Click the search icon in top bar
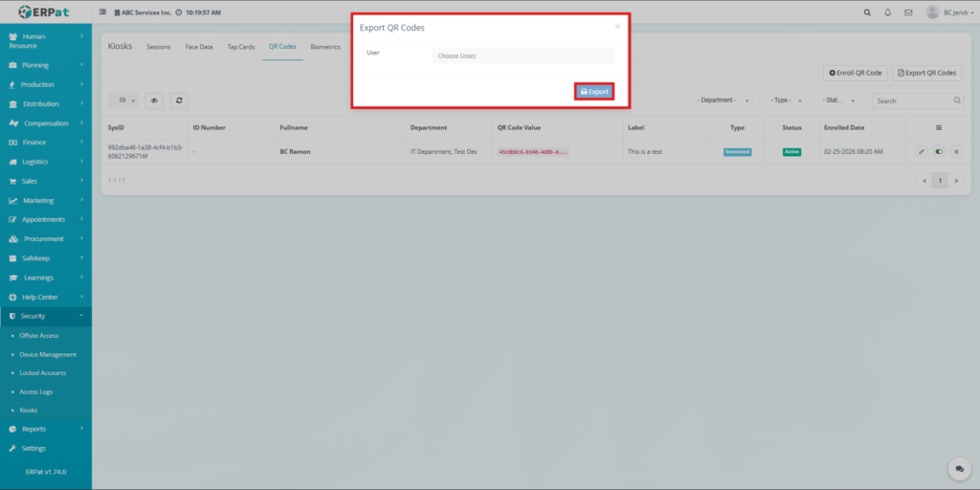Image resolution: width=980 pixels, height=490 pixels. tap(867, 12)
